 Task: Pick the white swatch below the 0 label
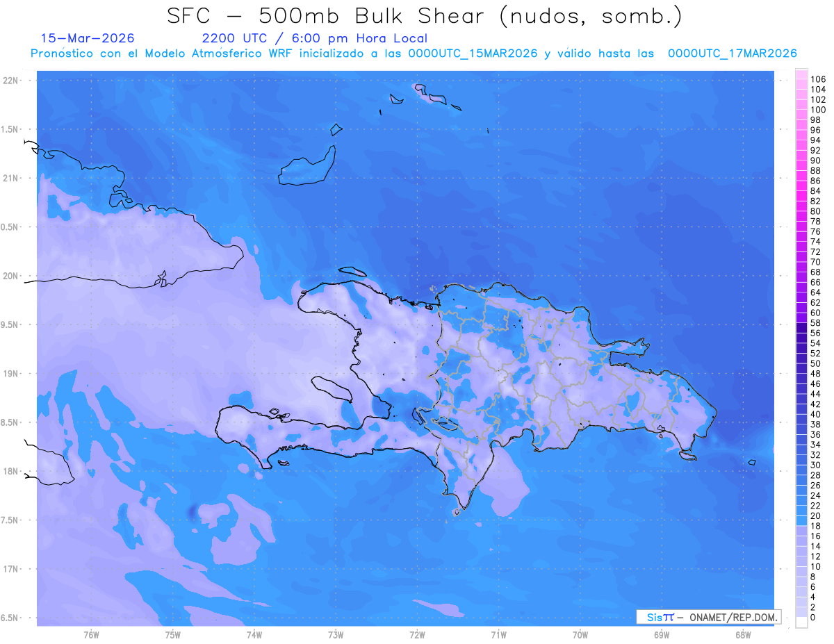[801, 622]
